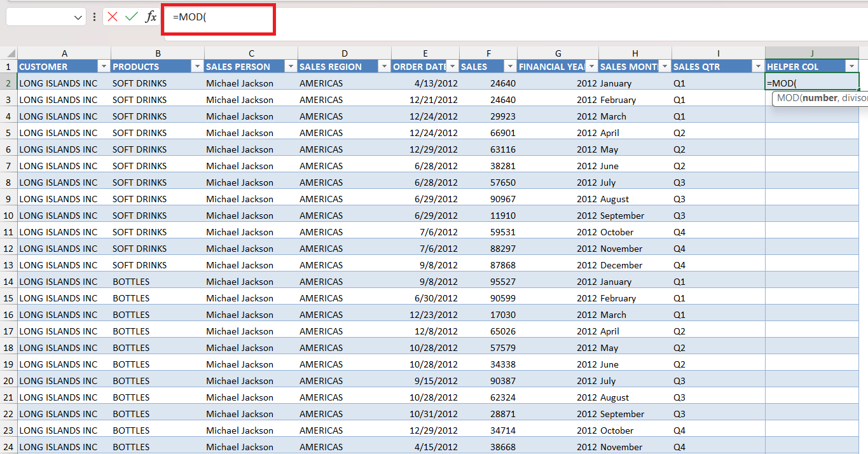This screenshot has height=454, width=868.
Task: Select column J header
Action: pos(812,53)
